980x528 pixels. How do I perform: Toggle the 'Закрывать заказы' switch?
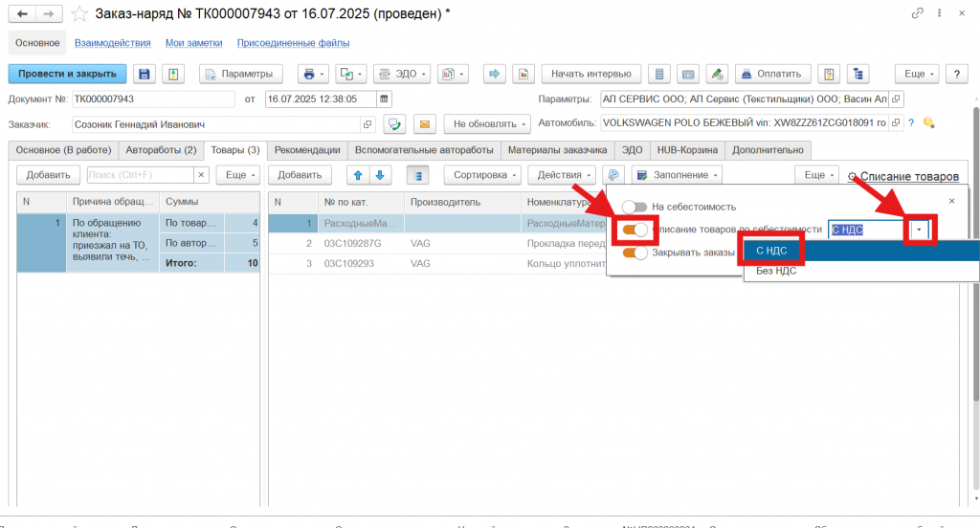[x=635, y=253]
